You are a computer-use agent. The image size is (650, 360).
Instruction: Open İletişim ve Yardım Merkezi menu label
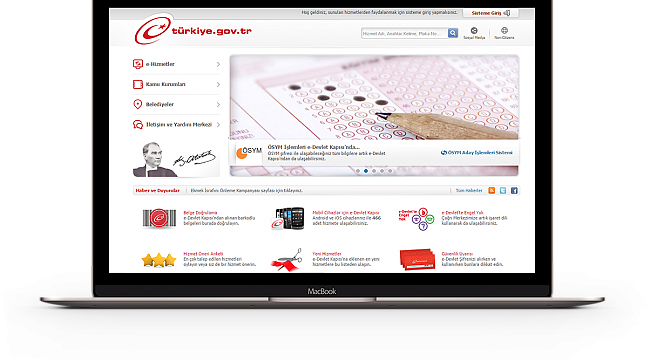[179, 124]
